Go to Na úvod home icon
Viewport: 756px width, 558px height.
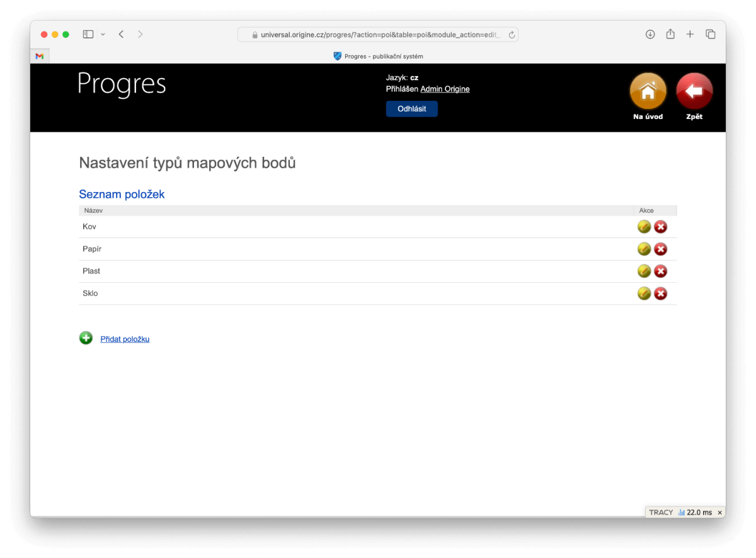(648, 92)
